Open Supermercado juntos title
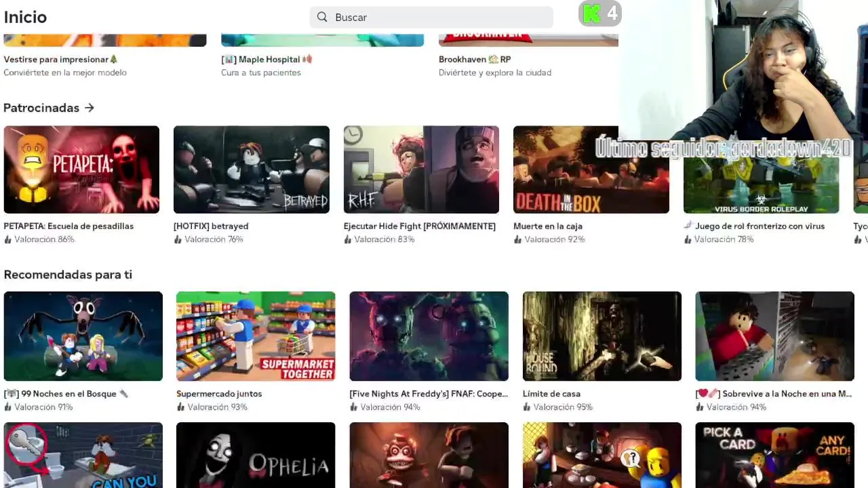The image size is (868, 488). pyautogui.click(x=219, y=394)
